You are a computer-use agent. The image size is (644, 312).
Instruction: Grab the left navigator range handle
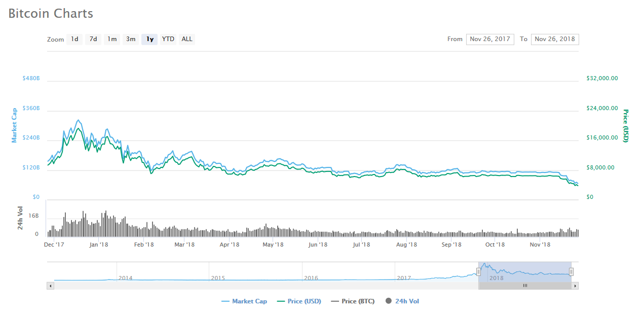click(478, 272)
